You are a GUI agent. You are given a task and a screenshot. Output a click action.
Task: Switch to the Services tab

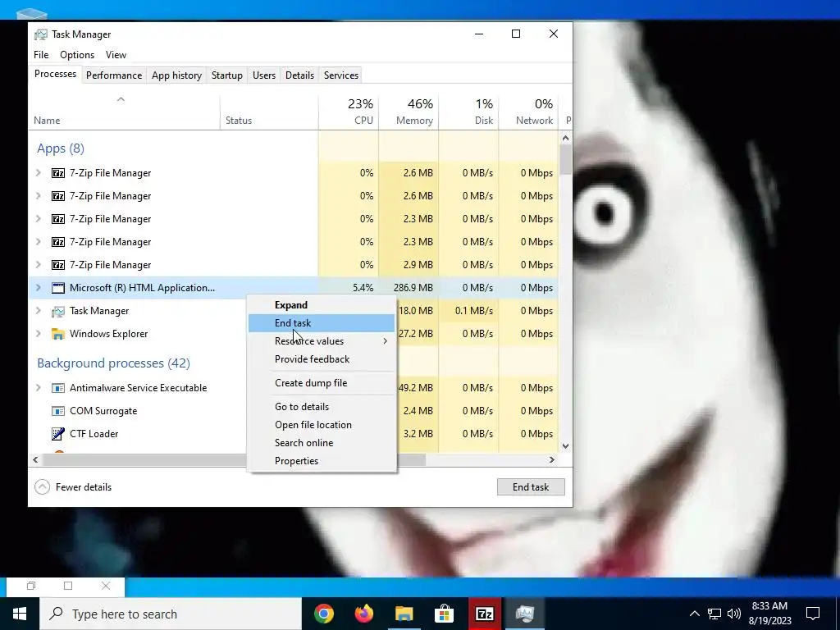[x=341, y=75]
